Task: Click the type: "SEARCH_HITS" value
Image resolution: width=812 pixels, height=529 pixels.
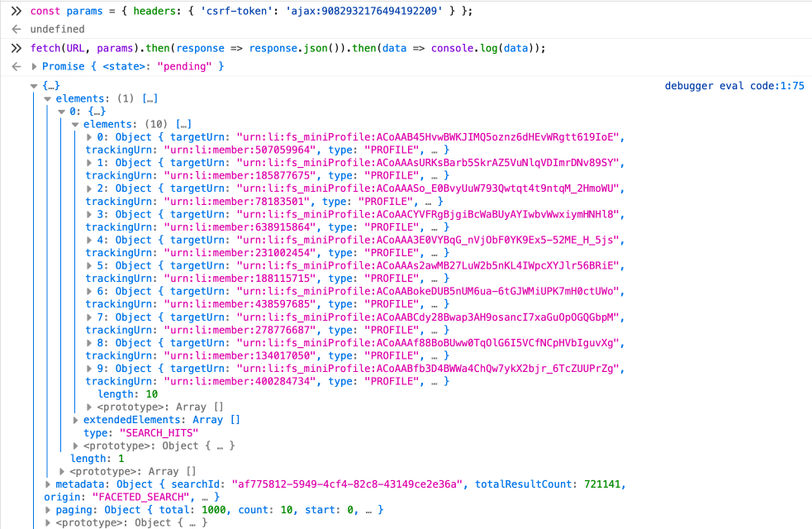Action: (x=159, y=432)
